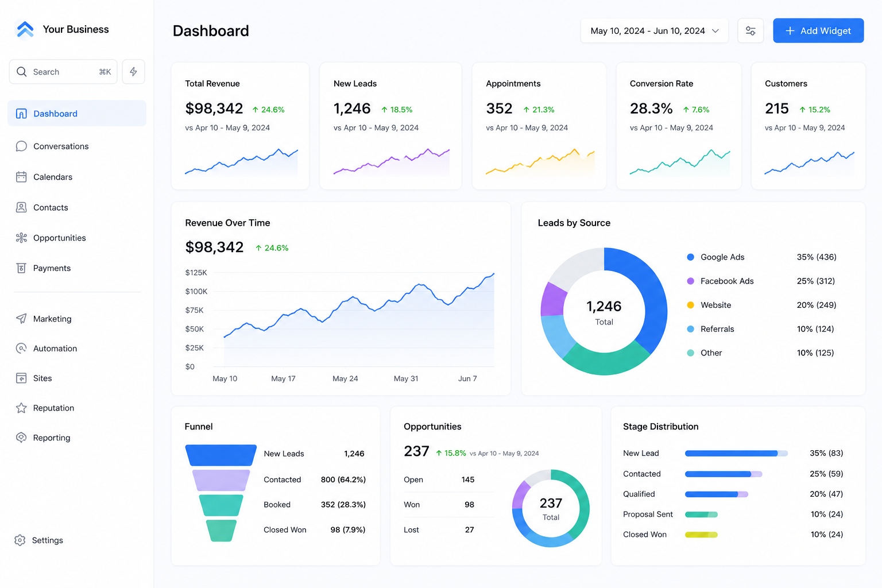Click the Contacted stage progress bar

[x=724, y=474]
